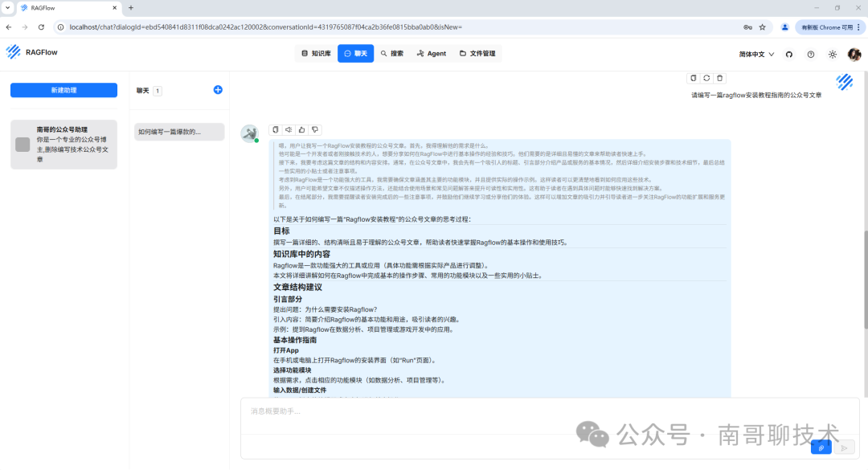Image resolution: width=868 pixels, height=470 pixels.
Task: Close the RAGFlow browser tab
Action: 115,8
